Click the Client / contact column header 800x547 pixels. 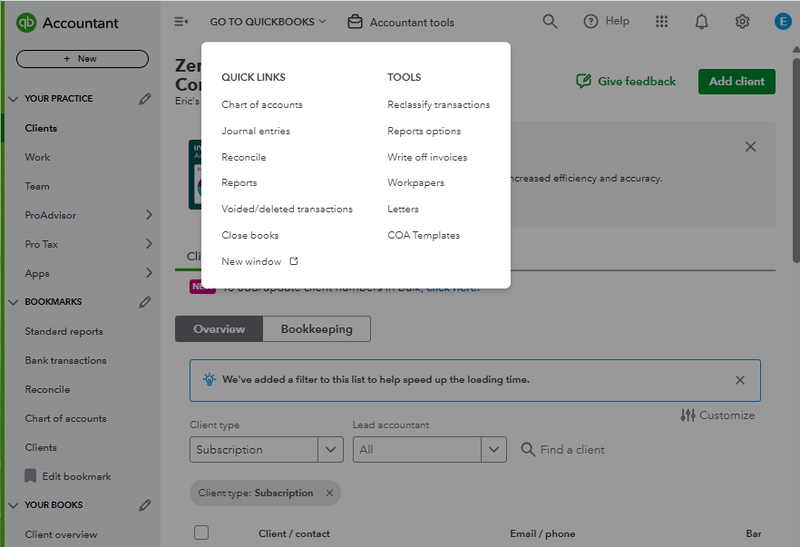[x=294, y=534]
